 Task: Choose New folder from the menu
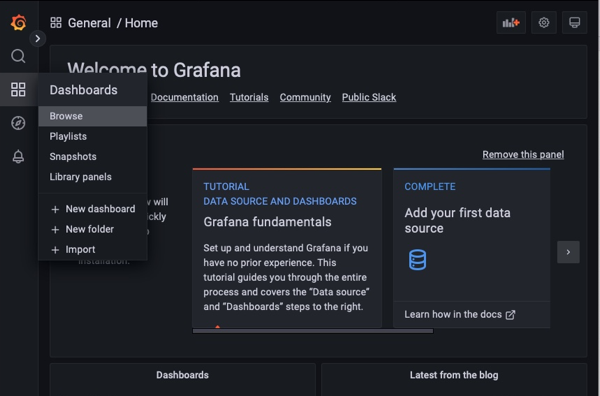coord(93,229)
